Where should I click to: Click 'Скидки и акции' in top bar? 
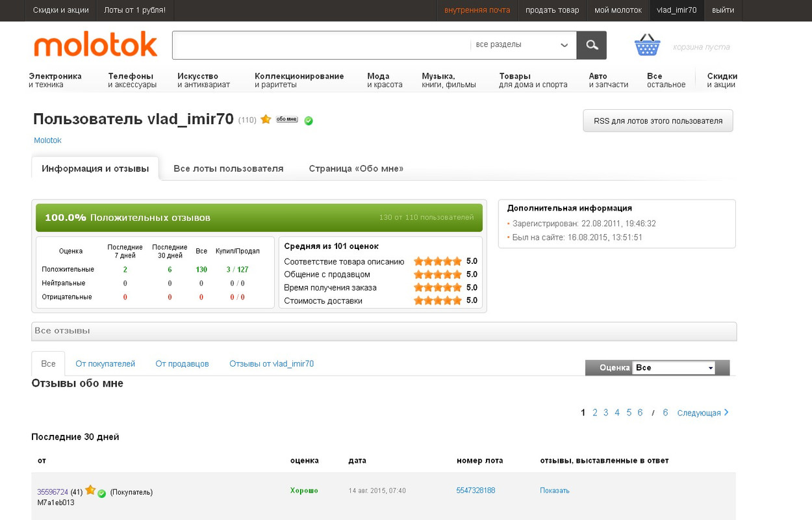click(x=60, y=10)
